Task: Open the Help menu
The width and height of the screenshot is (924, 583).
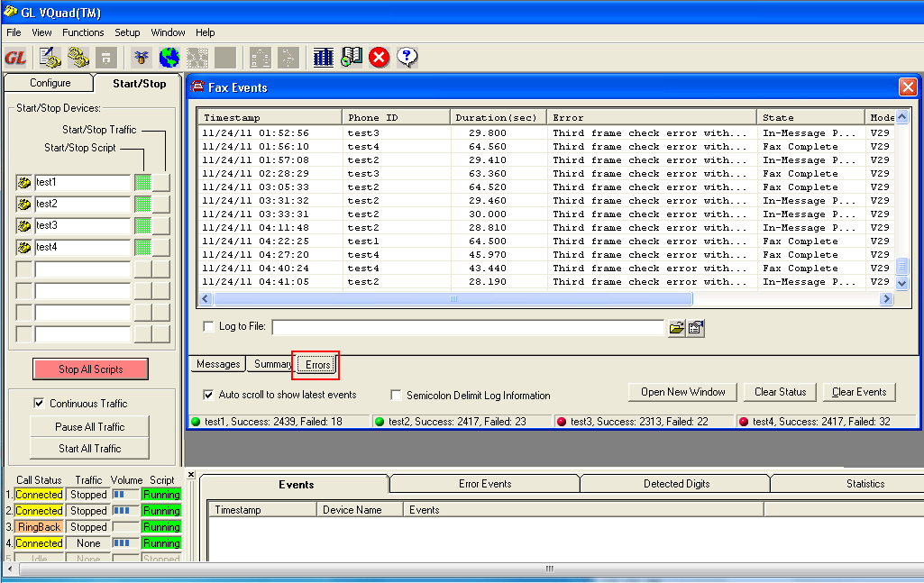Action: (205, 32)
